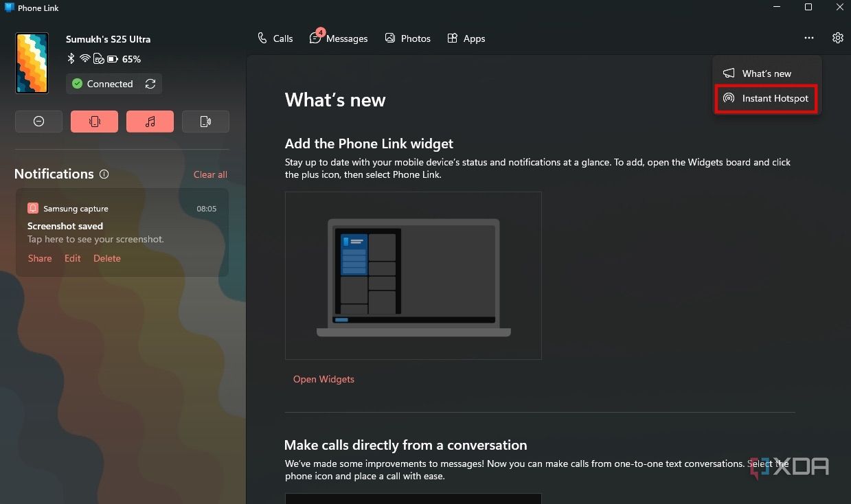Click the three-dot more options button
851x504 pixels.
tap(809, 38)
